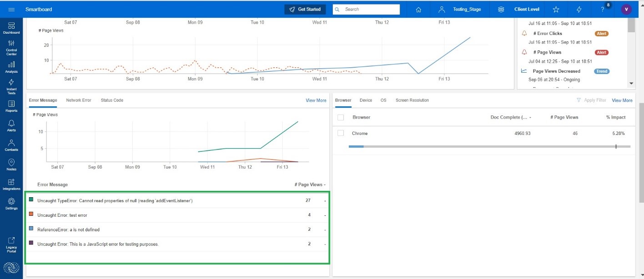Image resolution: width=644 pixels, height=279 pixels.
Task: Click the main page vertical scrollbar
Action: point(641,152)
